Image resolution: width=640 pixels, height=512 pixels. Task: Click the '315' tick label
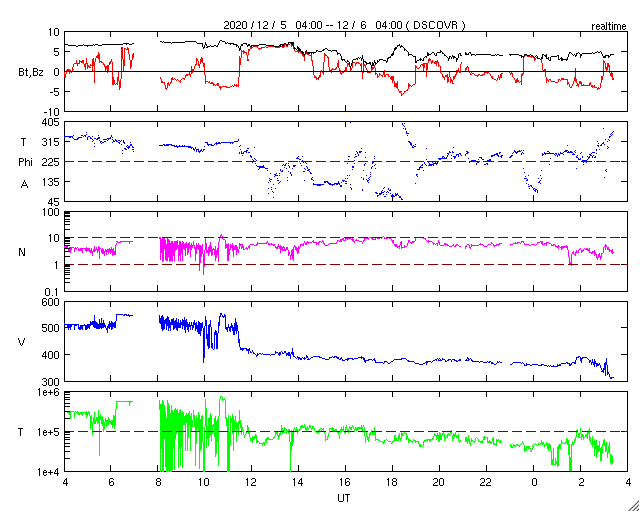(51, 142)
